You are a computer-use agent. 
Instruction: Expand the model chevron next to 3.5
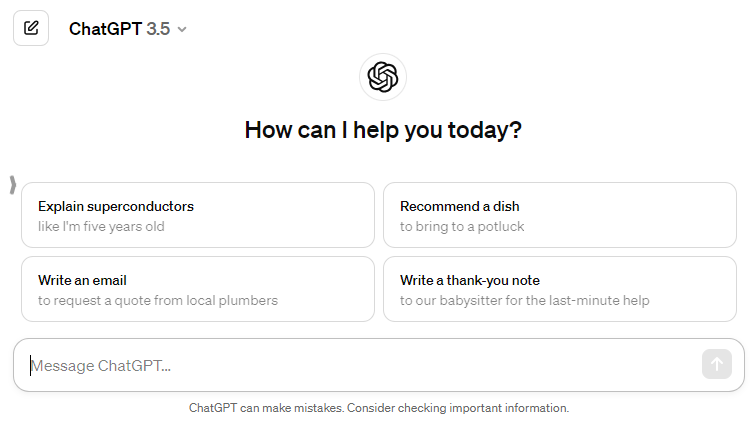(x=182, y=29)
